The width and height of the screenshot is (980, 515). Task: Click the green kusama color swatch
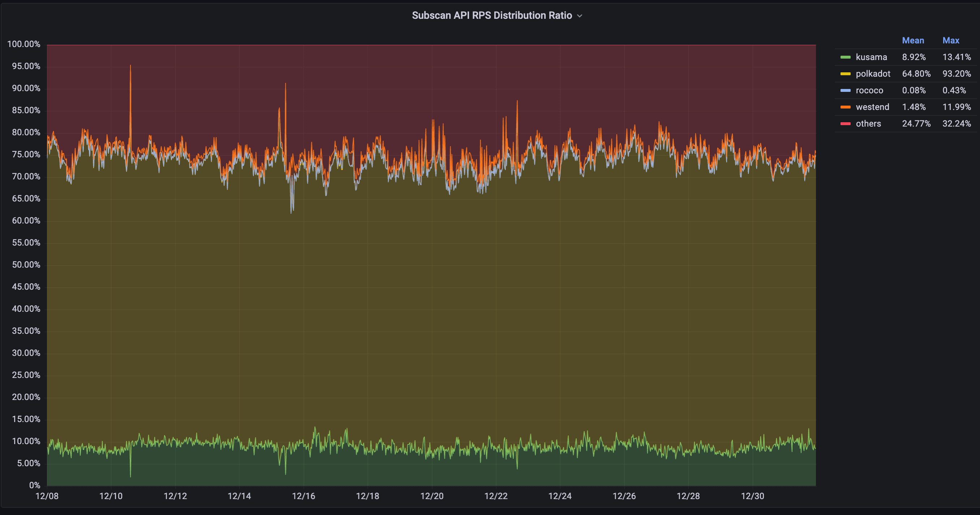click(845, 57)
